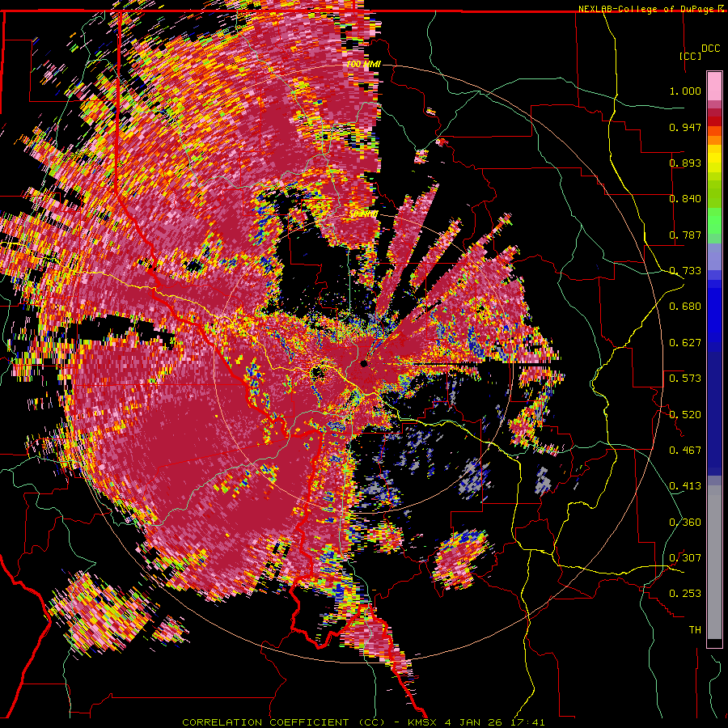The height and width of the screenshot is (728, 728).
Task: Click the 100 NMI range ring label
Action: click(363, 64)
